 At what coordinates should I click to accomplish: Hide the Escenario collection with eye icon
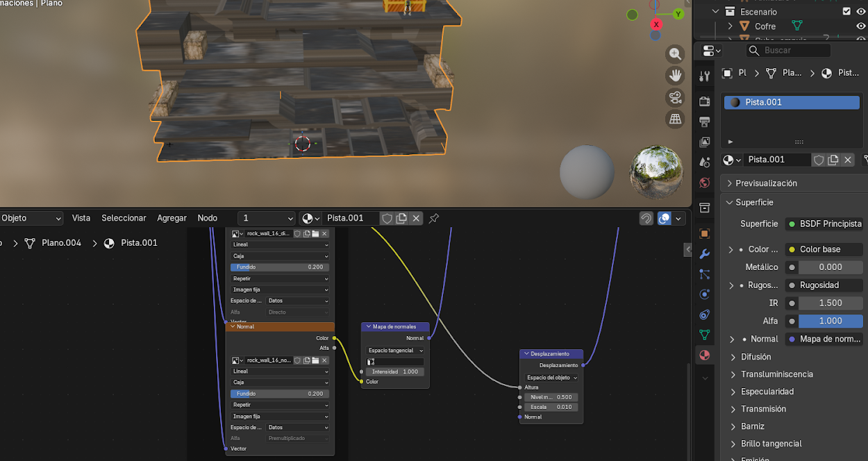[861, 11]
